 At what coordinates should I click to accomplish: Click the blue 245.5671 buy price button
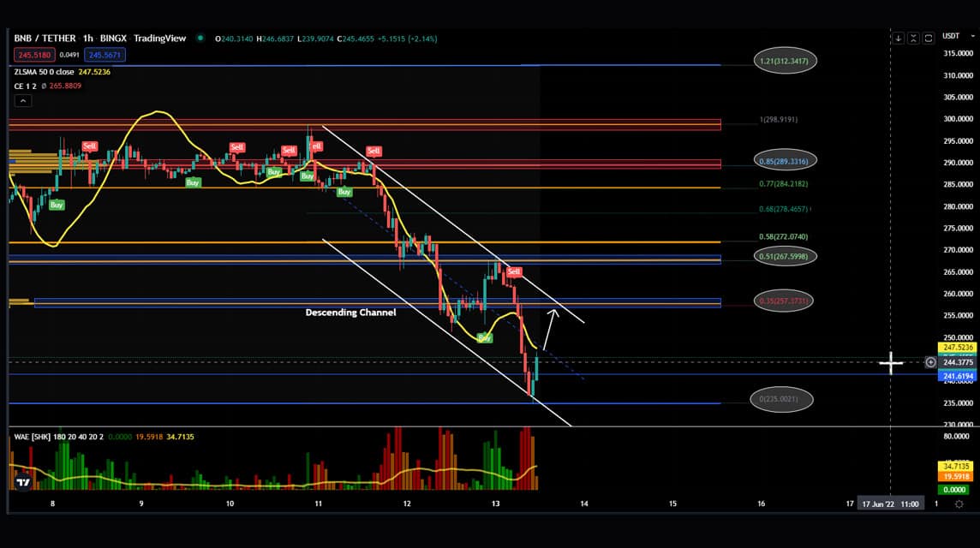point(105,55)
